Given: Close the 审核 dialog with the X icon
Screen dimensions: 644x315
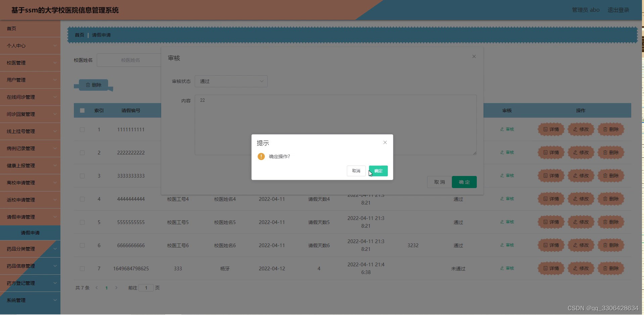Looking at the screenshot, I should tap(474, 56).
